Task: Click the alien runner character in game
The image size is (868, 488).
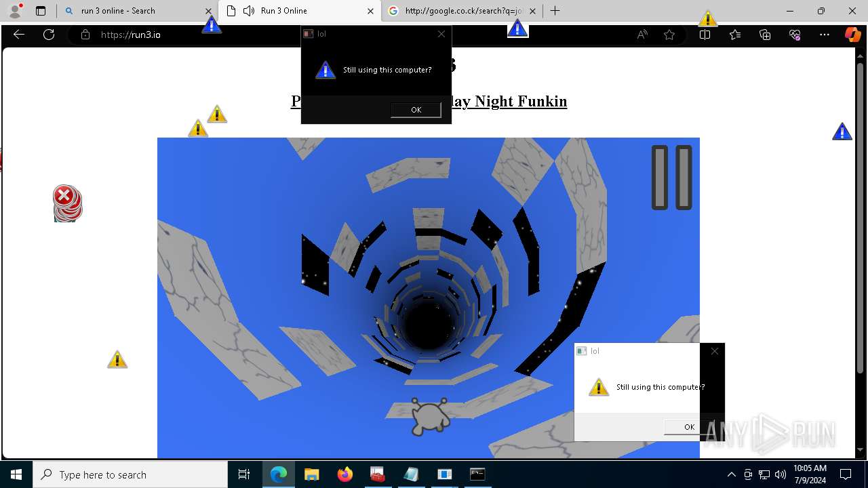Action: tap(430, 416)
